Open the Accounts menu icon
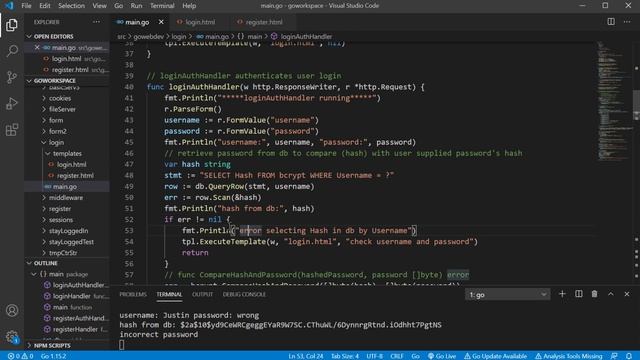Screen dimensions: 640x360 (12, 311)
